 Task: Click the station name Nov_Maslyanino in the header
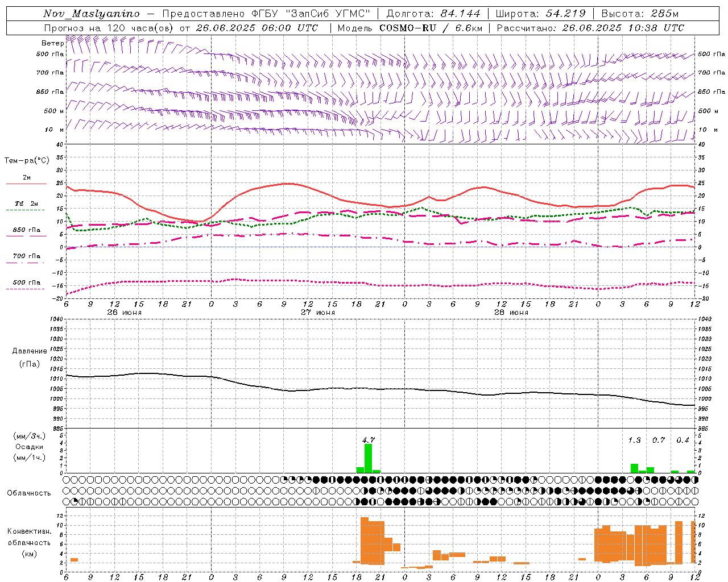pyautogui.click(x=92, y=14)
